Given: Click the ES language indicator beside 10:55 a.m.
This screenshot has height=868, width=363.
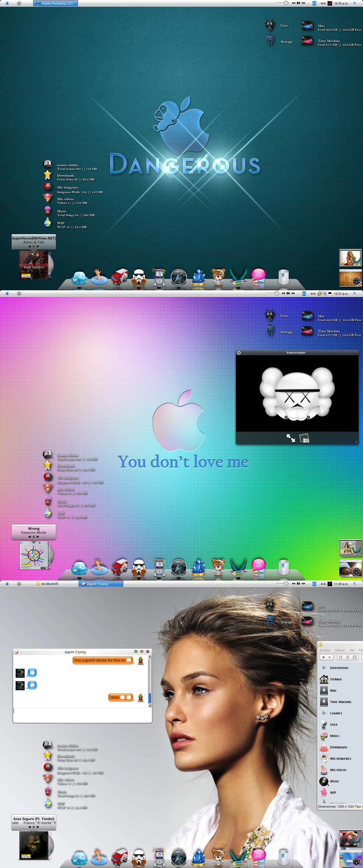Looking at the screenshot, I should 314,3.
